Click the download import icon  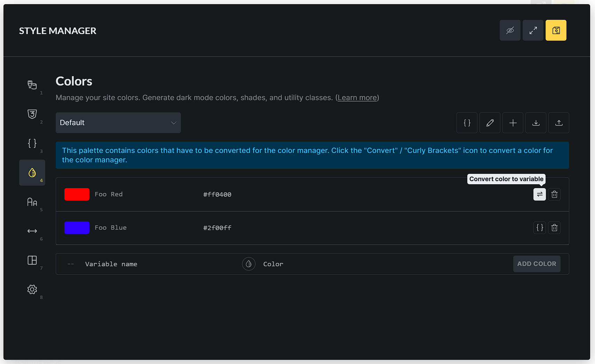point(535,123)
